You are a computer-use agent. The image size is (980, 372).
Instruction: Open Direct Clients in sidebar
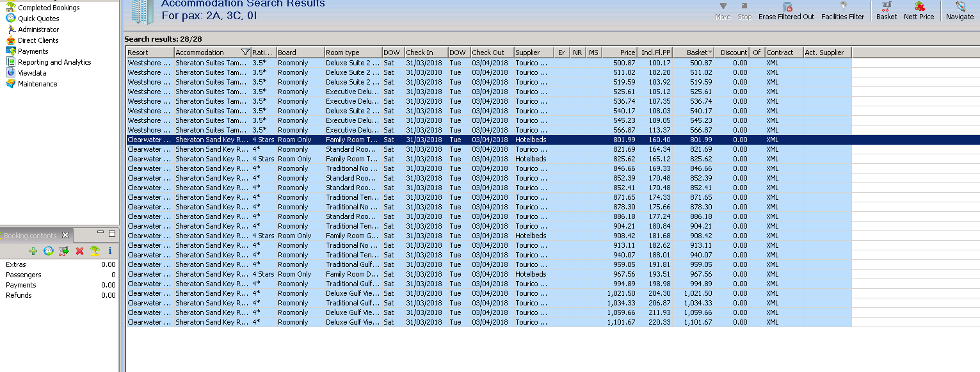click(x=38, y=40)
